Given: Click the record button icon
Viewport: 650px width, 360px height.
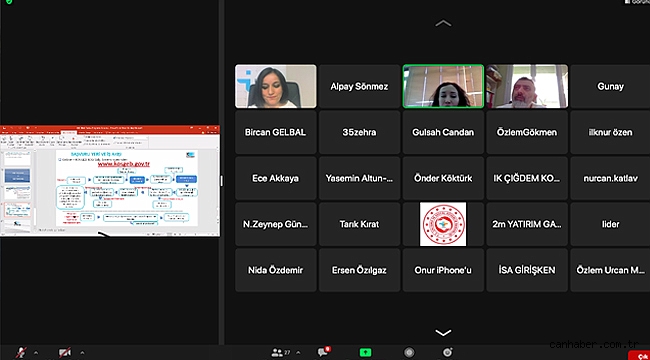Looking at the screenshot, I should [x=409, y=353].
